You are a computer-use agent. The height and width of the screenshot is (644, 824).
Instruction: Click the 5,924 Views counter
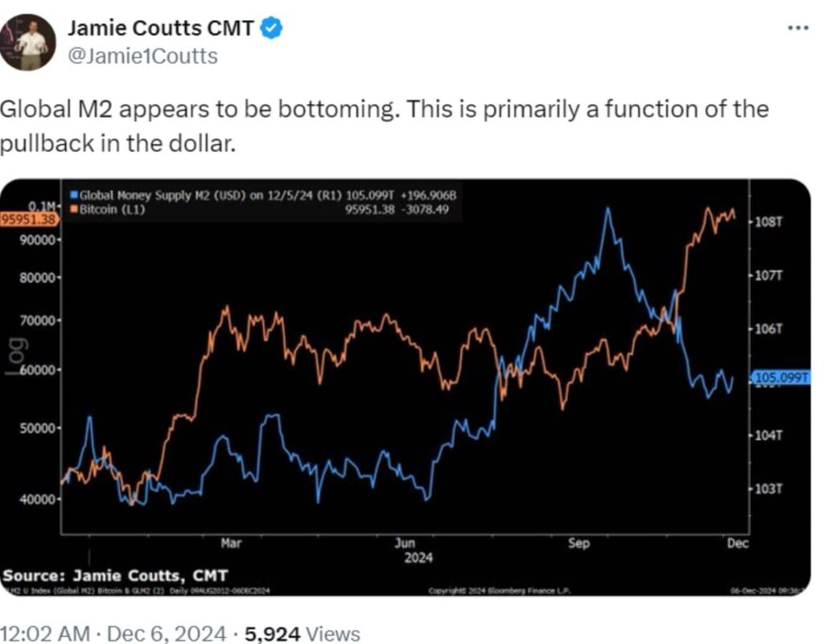point(302,634)
